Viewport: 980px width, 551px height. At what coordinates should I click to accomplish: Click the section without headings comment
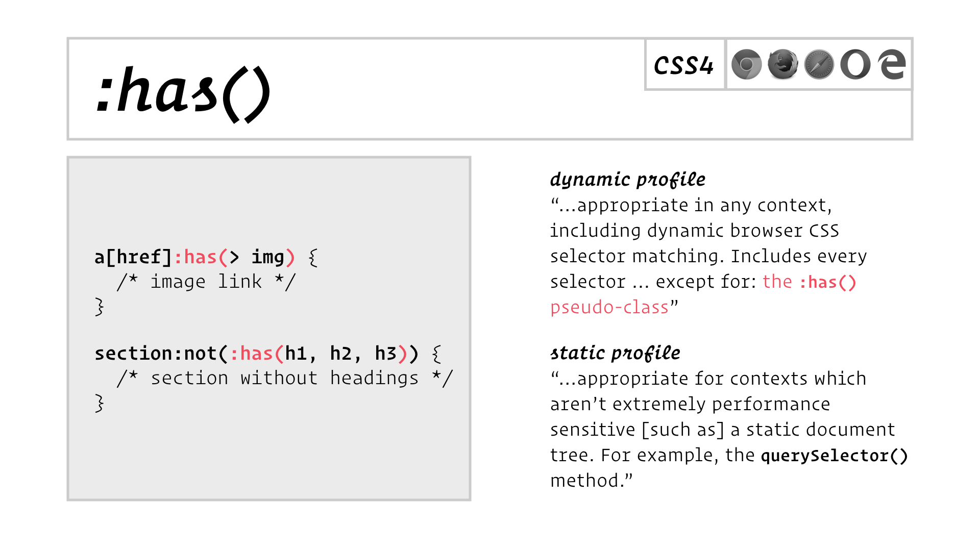click(285, 378)
